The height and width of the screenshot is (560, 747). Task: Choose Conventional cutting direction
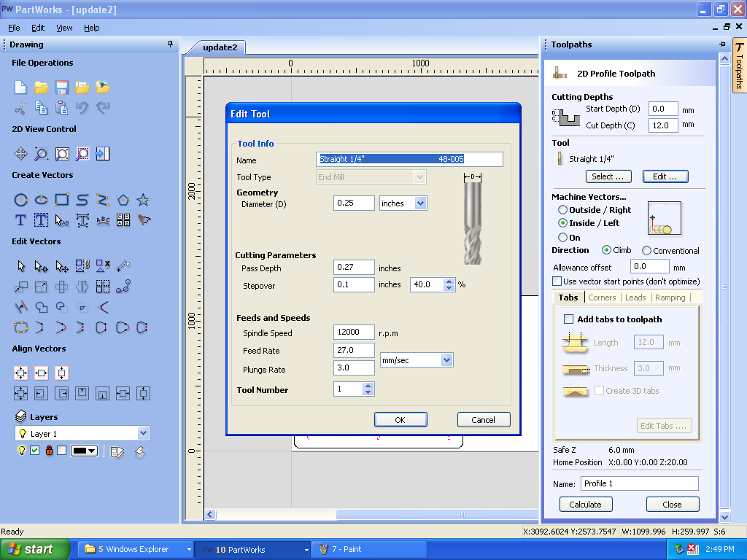(x=646, y=251)
